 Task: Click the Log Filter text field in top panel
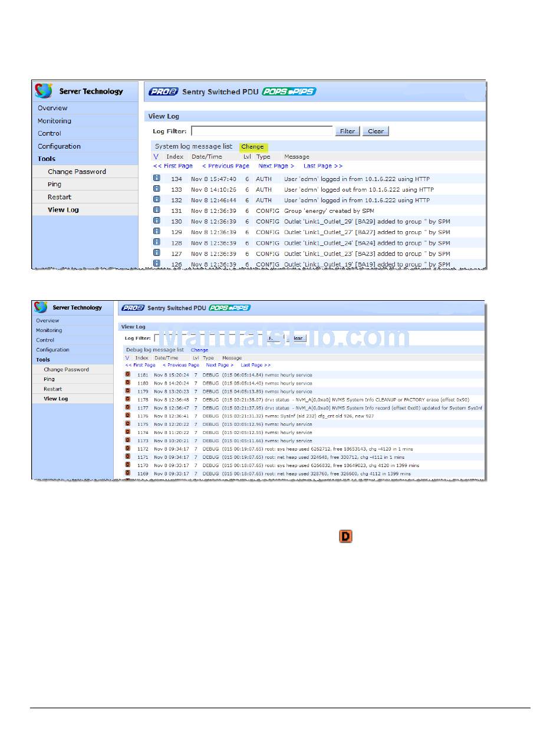click(x=262, y=131)
